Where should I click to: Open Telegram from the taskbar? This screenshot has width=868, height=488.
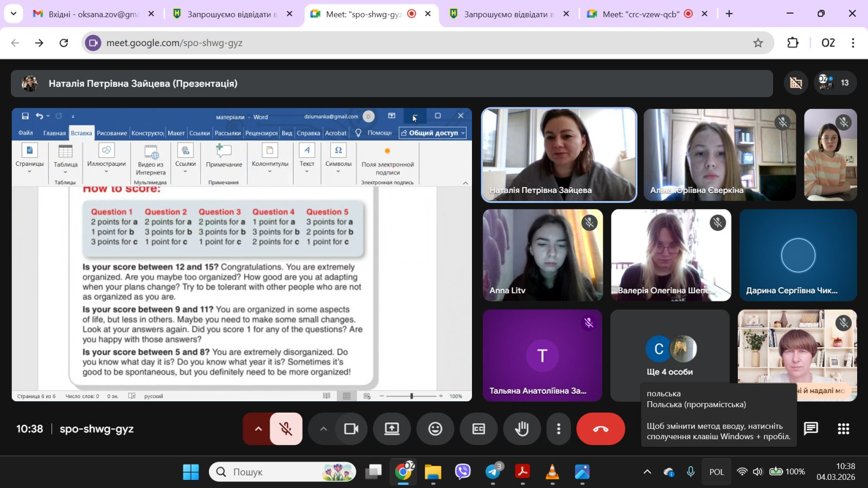[x=493, y=472]
